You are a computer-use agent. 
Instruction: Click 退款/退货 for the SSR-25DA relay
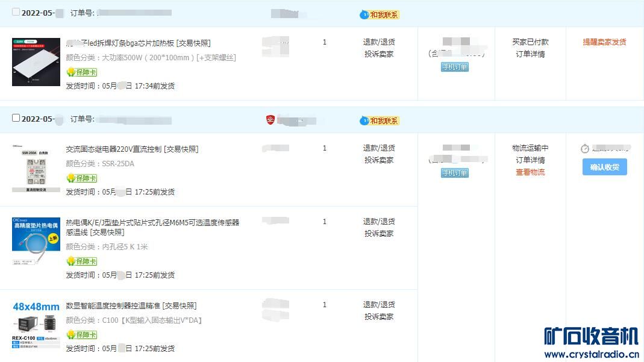pos(379,148)
